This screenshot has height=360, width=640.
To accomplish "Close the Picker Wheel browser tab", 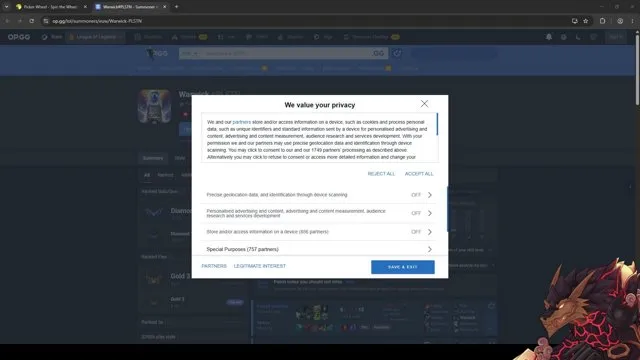I will [85, 7].
